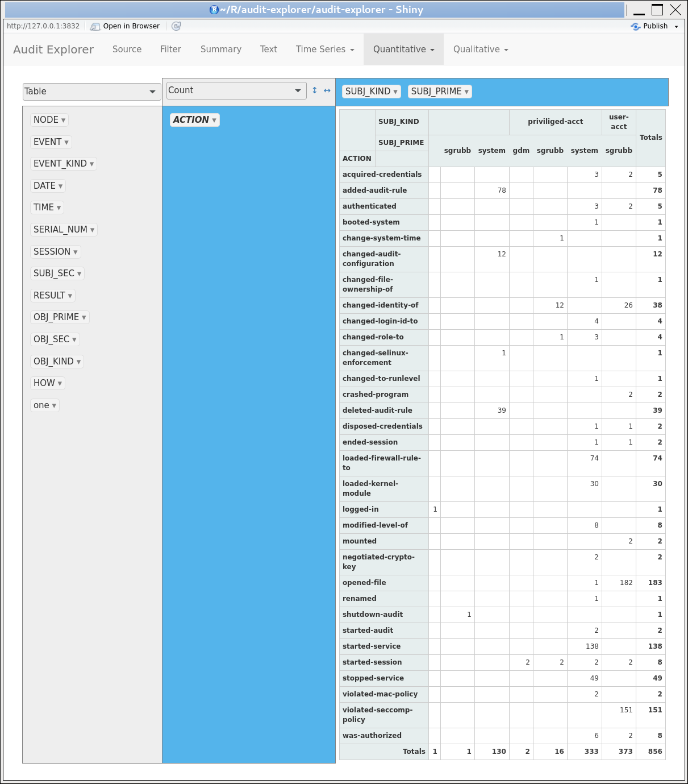Screen dimensions: 688x784
Task: Open the Qualitative menu
Action: coord(481,49)
